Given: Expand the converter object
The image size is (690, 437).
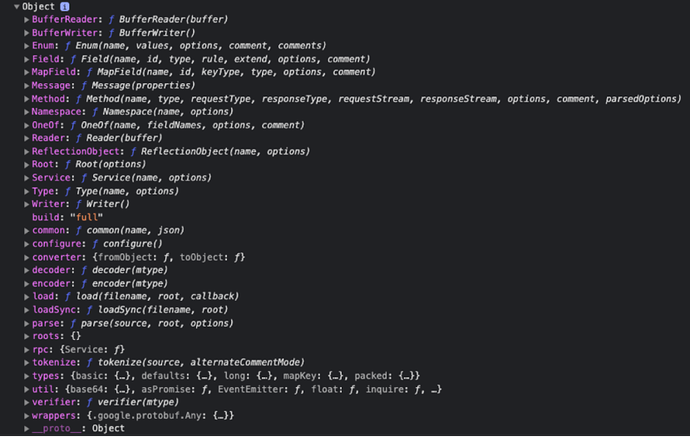Looking at the screenshot, I should (x=26, y=257).
